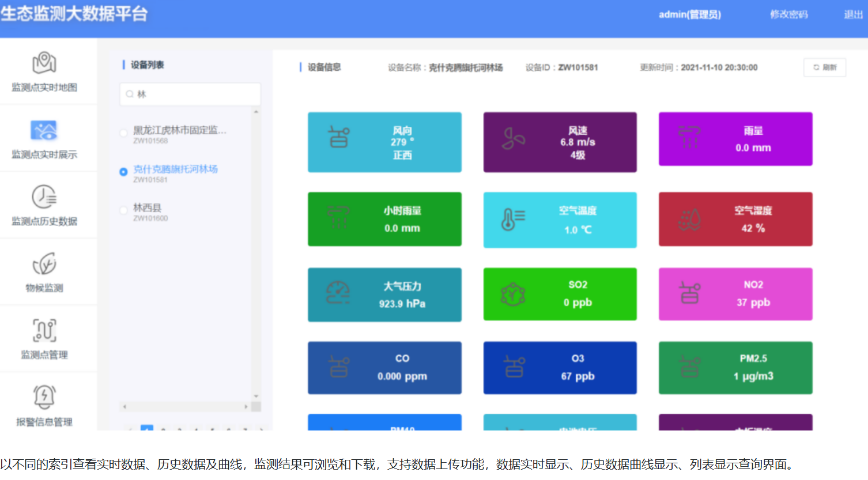Log out via the 退出 link
Screen dimensions: 868x480
pyautogui.click(x=854, y=14)
